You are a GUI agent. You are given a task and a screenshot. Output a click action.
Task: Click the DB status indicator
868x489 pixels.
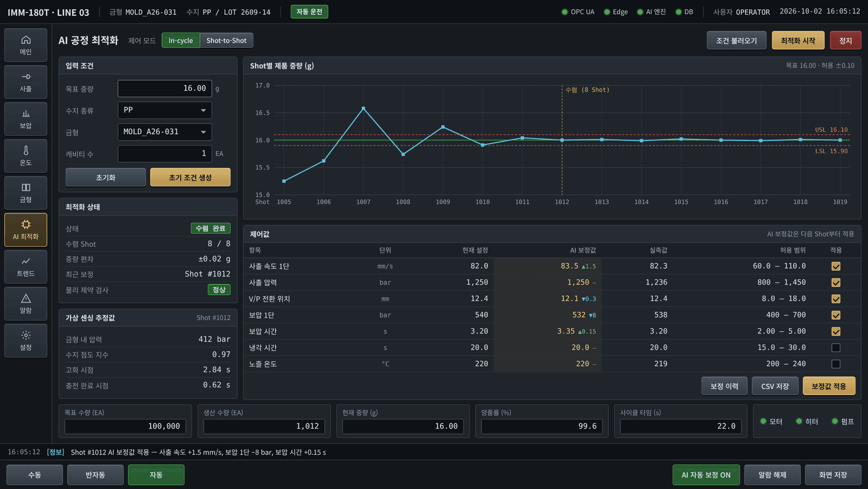pyautogui.click(x=684, y=12)
